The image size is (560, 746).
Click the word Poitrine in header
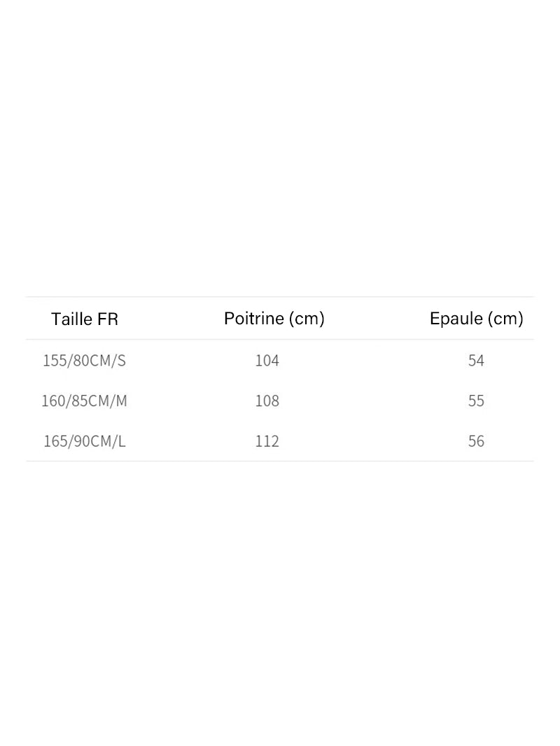254,318
